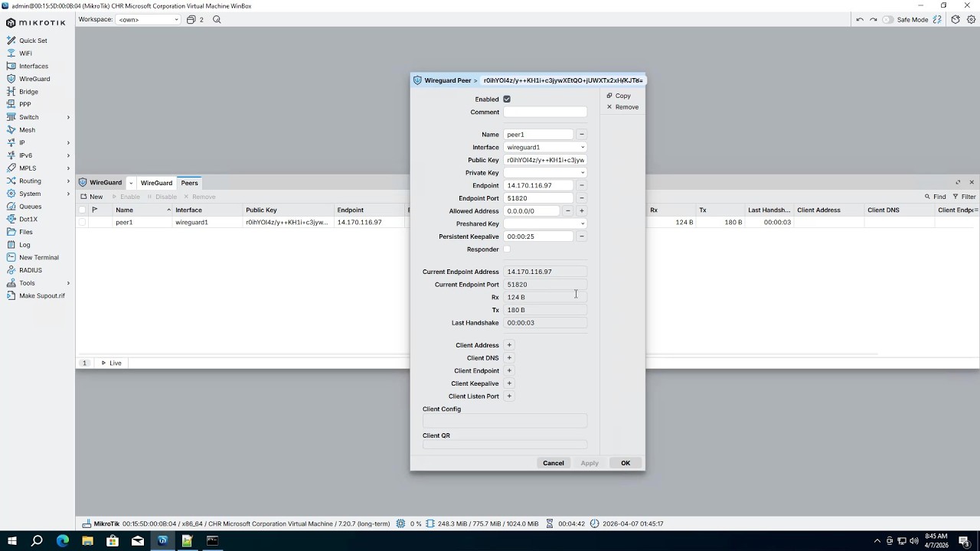
Task: Click Find in WireGuard window
Action: (x=935, y=197)
